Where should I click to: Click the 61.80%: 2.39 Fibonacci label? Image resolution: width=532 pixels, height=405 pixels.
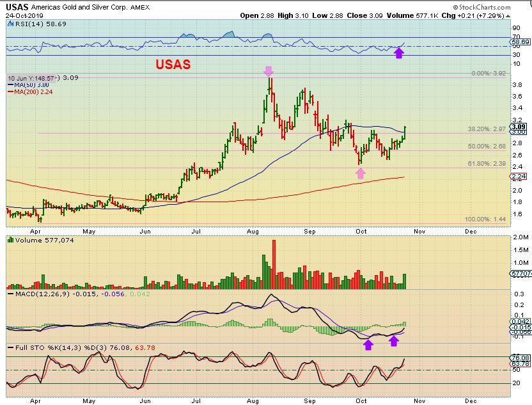pos(487,164)
